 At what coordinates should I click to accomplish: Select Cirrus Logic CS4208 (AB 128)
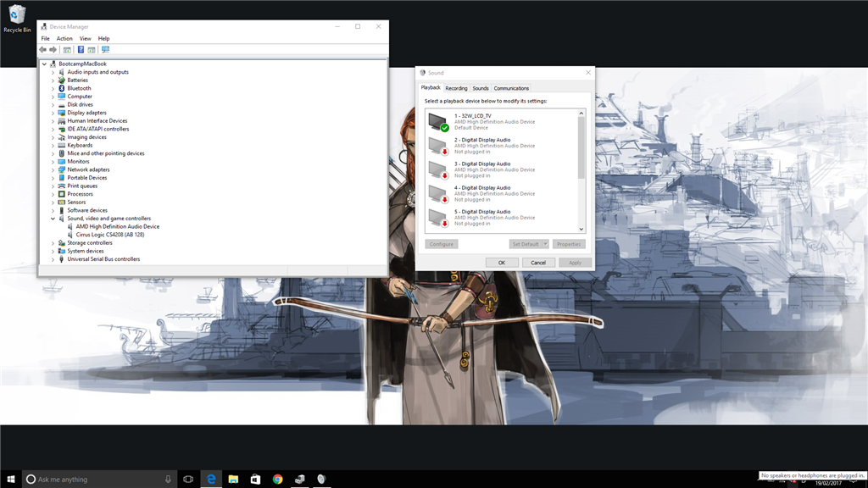coord(109,235)
